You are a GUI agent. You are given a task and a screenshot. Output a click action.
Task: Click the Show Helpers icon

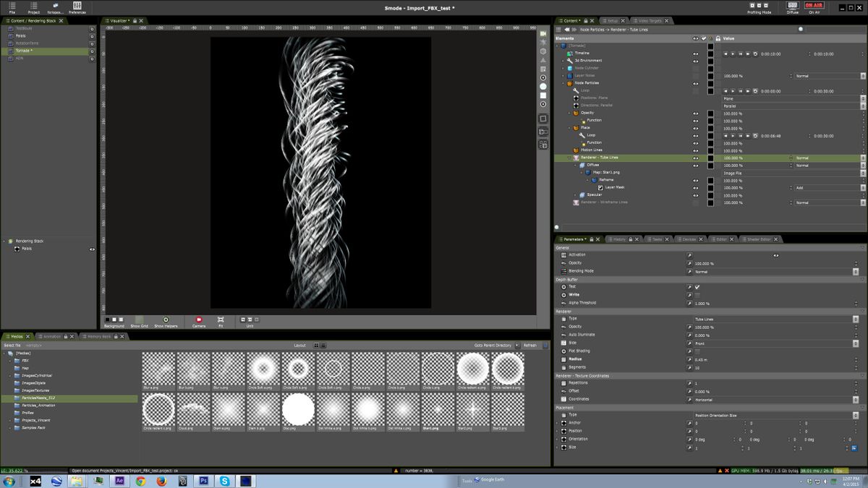tap(166, 319)
